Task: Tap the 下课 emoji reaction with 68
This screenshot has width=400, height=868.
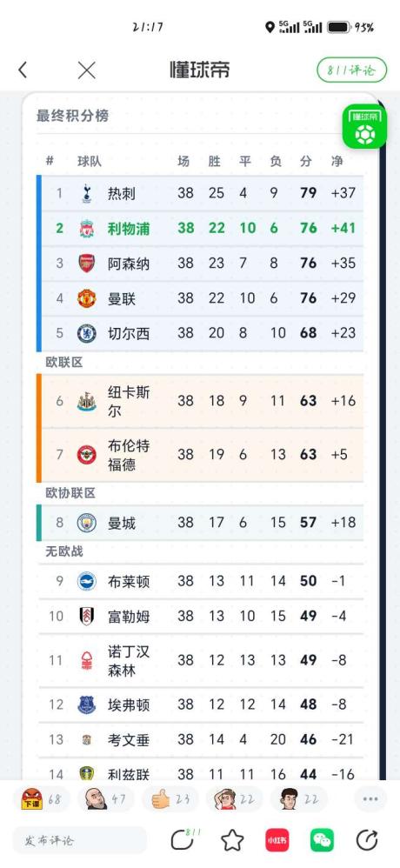Action: pos(42,799)
